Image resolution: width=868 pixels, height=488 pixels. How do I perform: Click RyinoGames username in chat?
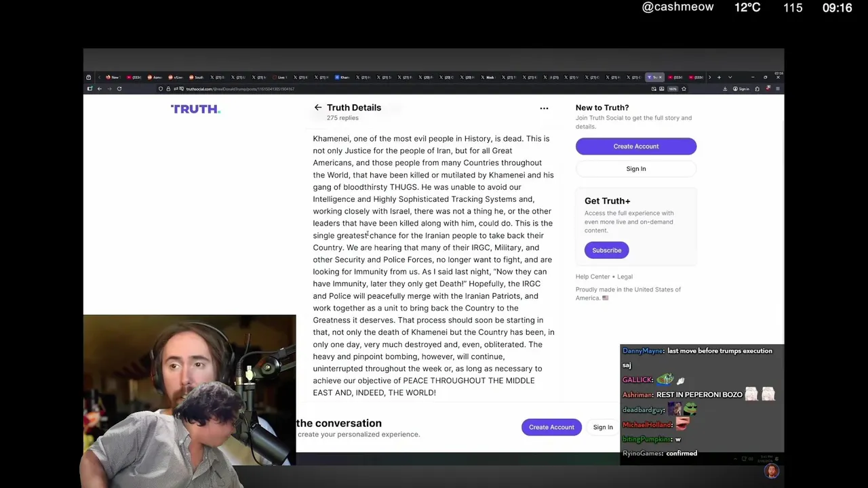[642, 453]
